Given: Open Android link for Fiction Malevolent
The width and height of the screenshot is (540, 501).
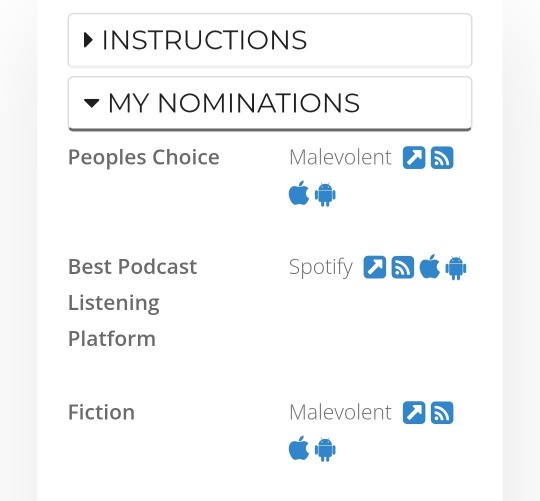Looking at the screenshot, I should 325,449.
